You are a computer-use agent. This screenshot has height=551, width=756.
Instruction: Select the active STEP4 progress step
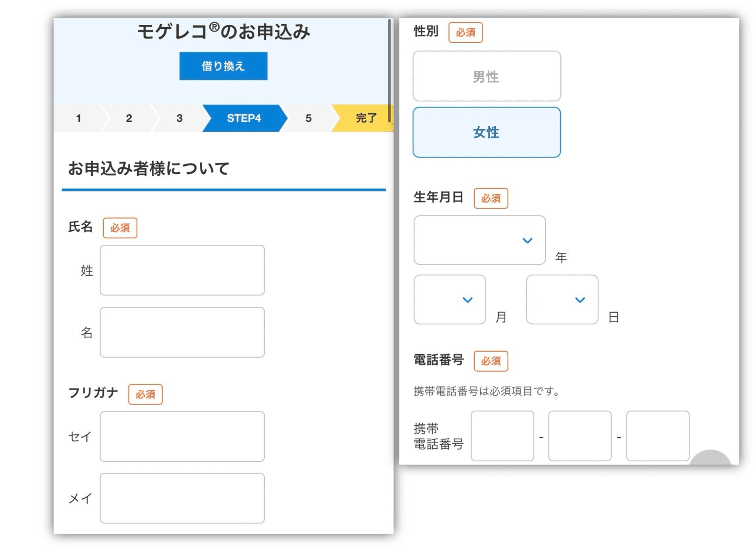244,118
